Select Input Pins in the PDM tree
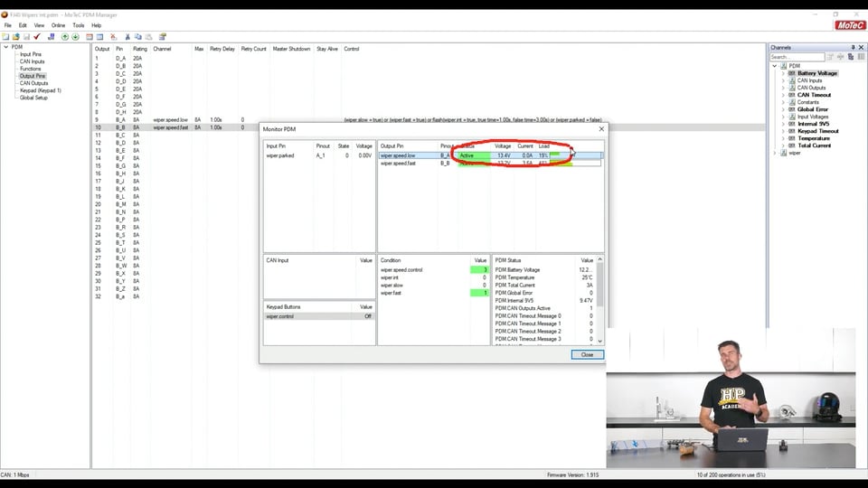 point(31,54)
